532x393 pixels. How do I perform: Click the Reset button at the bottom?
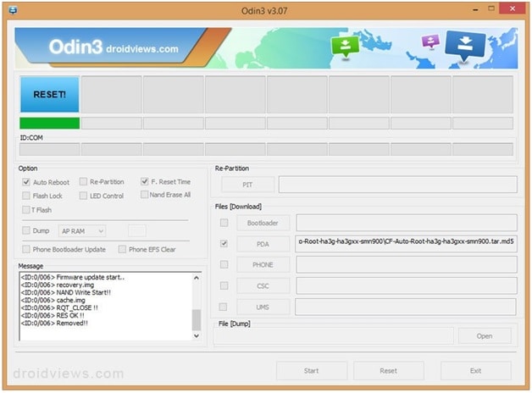pyautogui.click(x=389, y=371)
